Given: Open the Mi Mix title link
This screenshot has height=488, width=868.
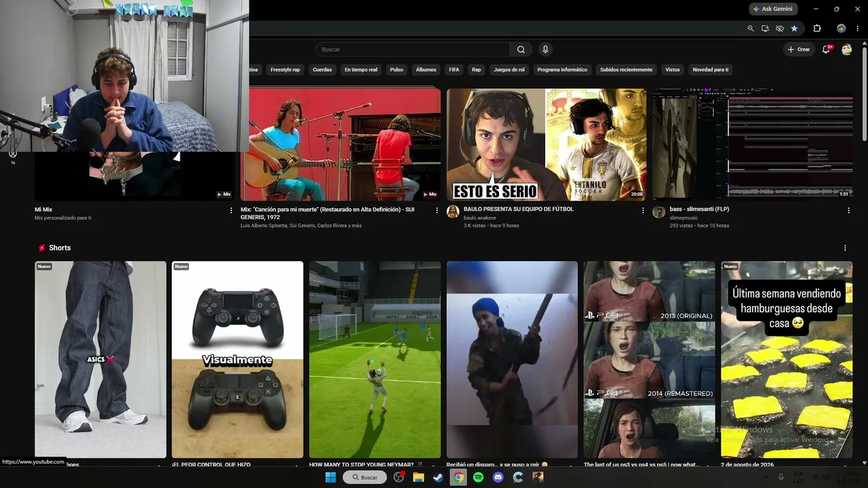Looking at the screenshot, I should [x=43, y=210].
